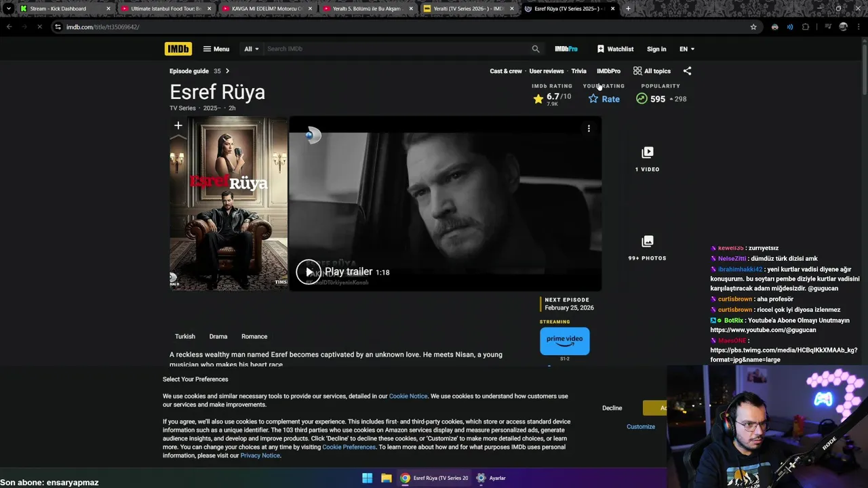Image resolution: width=868 pixels, height=488 pixels.
Task: Open the 99+ PHOTOS gallery tile
Action: click(647, 247)
